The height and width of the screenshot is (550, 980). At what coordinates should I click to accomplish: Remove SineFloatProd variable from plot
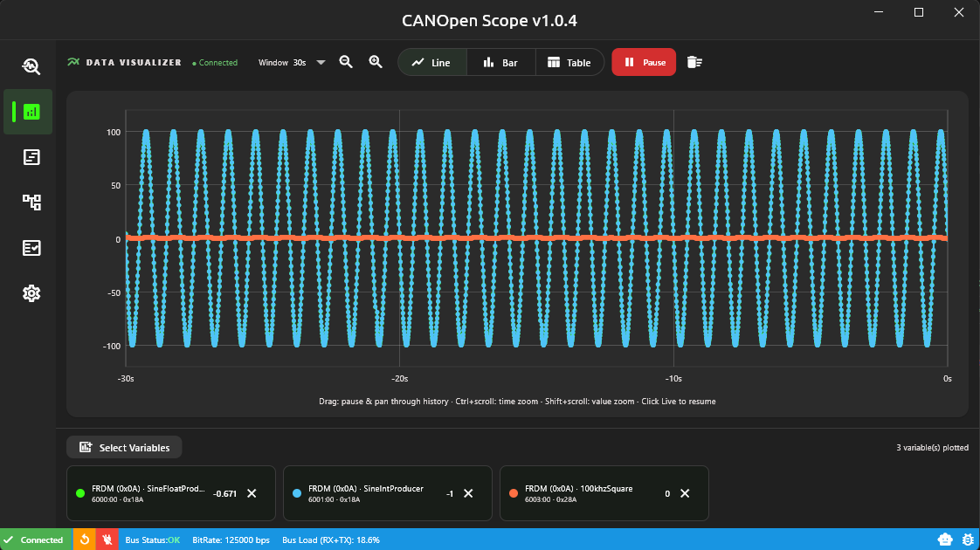coord(252,493)
